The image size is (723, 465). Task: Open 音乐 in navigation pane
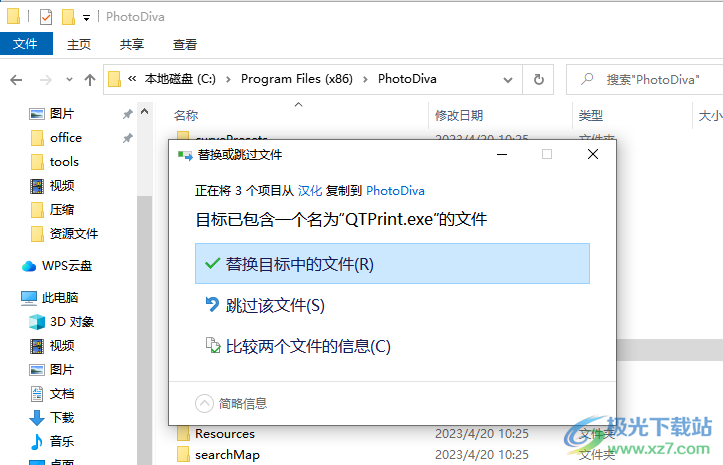coord(62,441)
